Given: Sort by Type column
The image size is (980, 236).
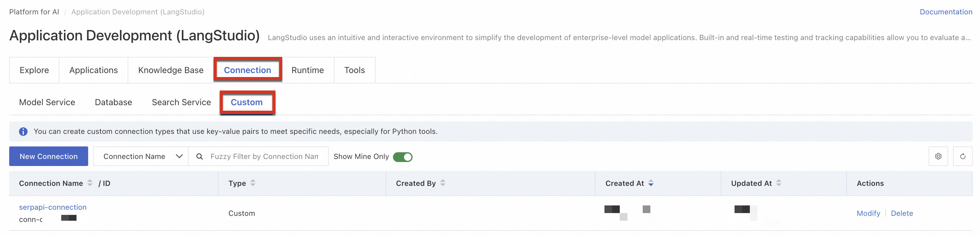Looking at the screenshot, I should 253,183.
